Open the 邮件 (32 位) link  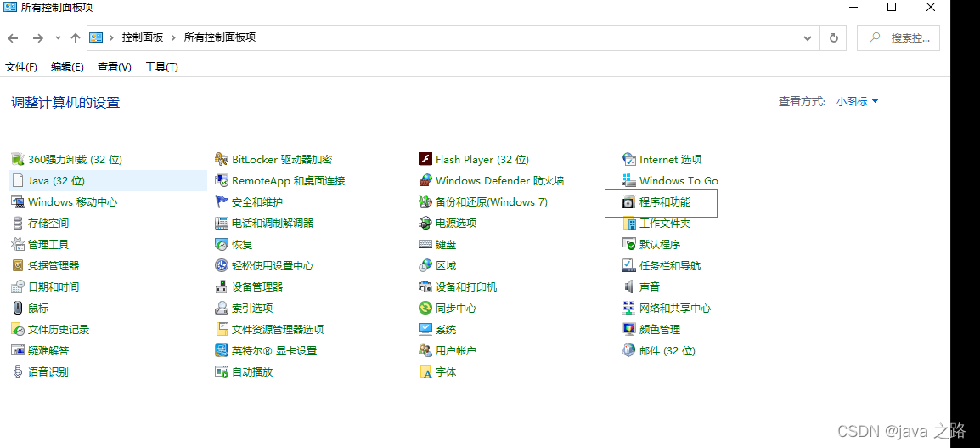click(x=667, y=351)
